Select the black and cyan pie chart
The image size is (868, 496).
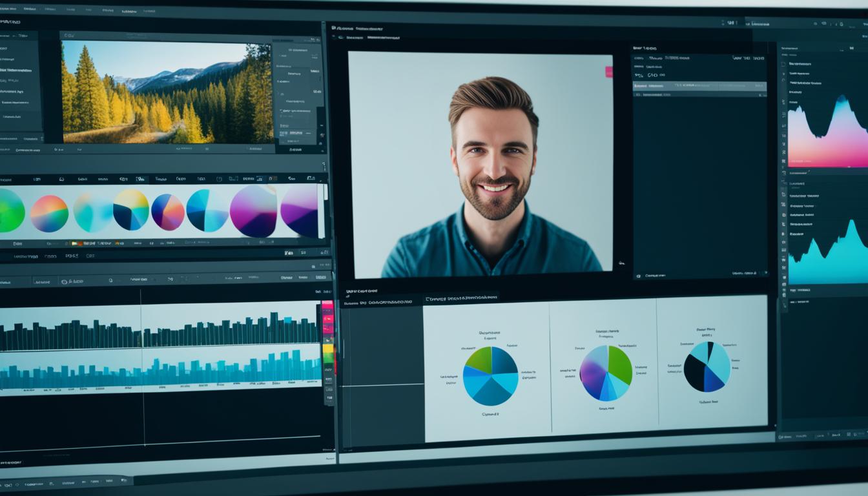(x=707, y=366)
